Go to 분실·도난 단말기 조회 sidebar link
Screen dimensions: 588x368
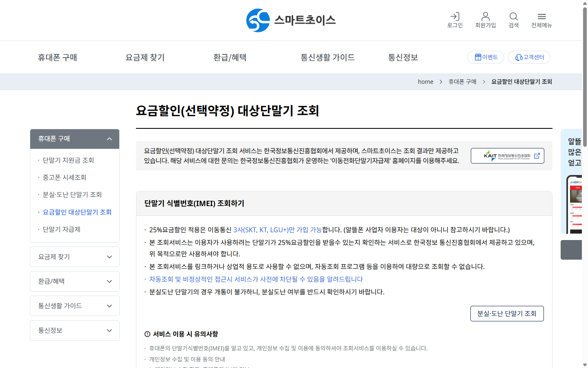72,195
